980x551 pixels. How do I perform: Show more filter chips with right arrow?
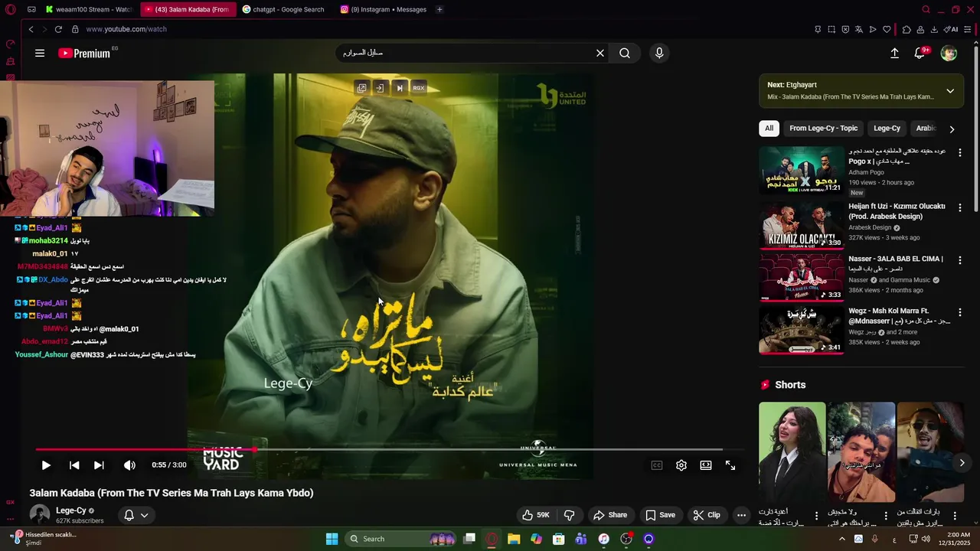[x=952, y=129]
